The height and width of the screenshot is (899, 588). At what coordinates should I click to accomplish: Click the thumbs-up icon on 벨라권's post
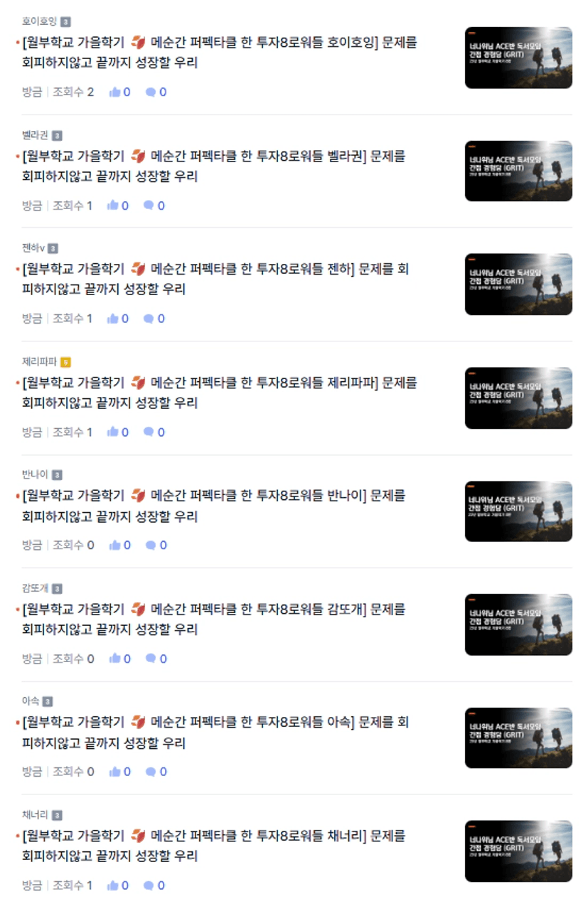click(112, 206)
